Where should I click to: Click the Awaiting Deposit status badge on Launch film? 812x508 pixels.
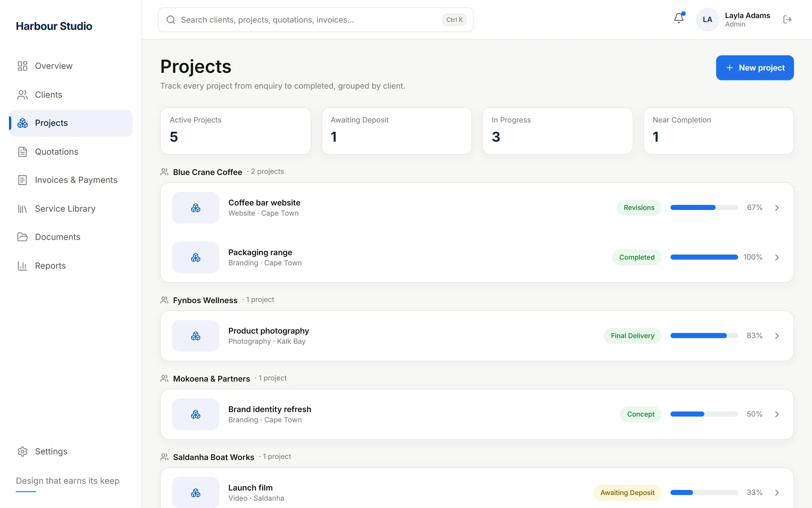(x=627, y=493)
